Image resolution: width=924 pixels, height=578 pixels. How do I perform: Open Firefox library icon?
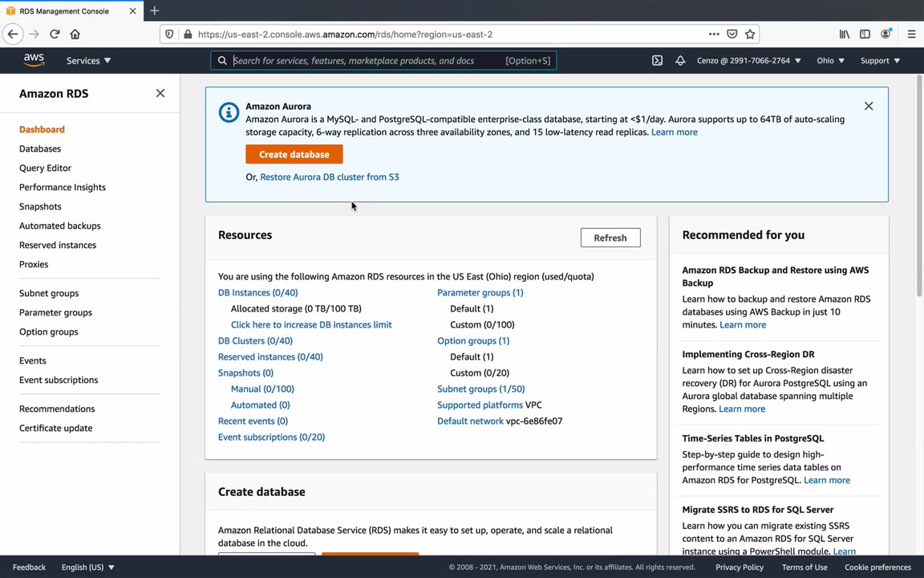(845, 35)
